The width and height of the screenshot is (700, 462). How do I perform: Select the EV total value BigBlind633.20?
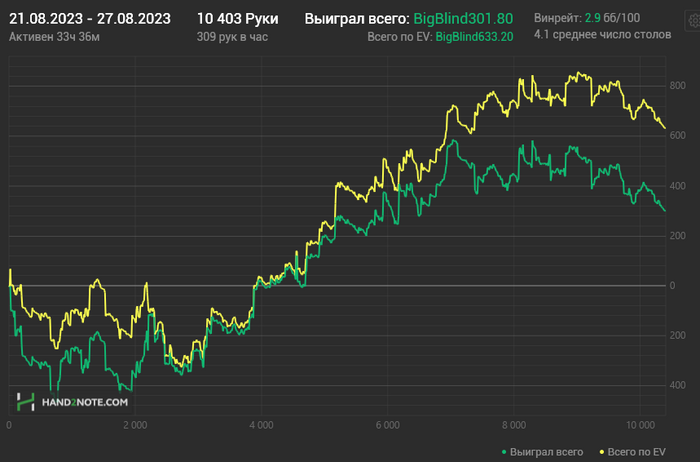(474, 37)
